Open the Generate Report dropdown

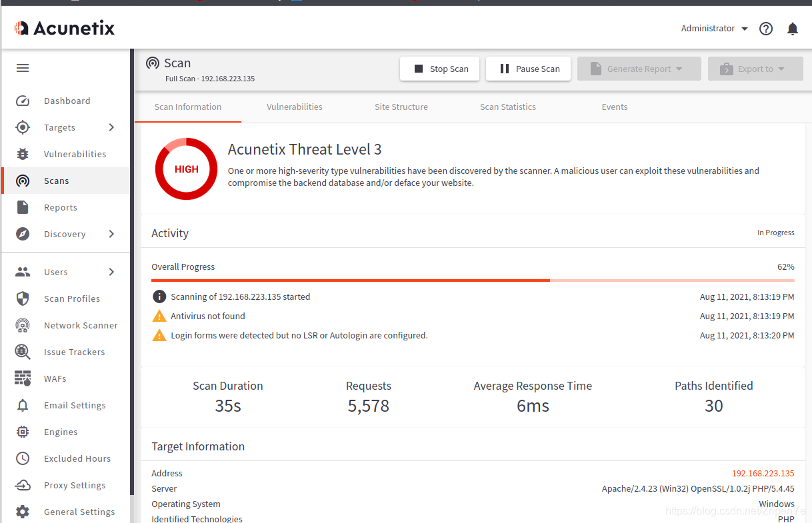coord(639,69)
